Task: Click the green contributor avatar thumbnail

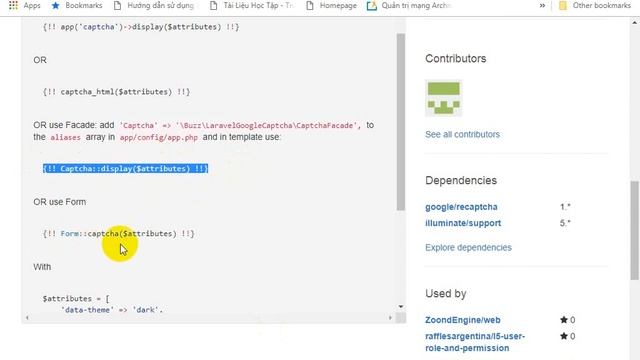Action: [443, 98]
